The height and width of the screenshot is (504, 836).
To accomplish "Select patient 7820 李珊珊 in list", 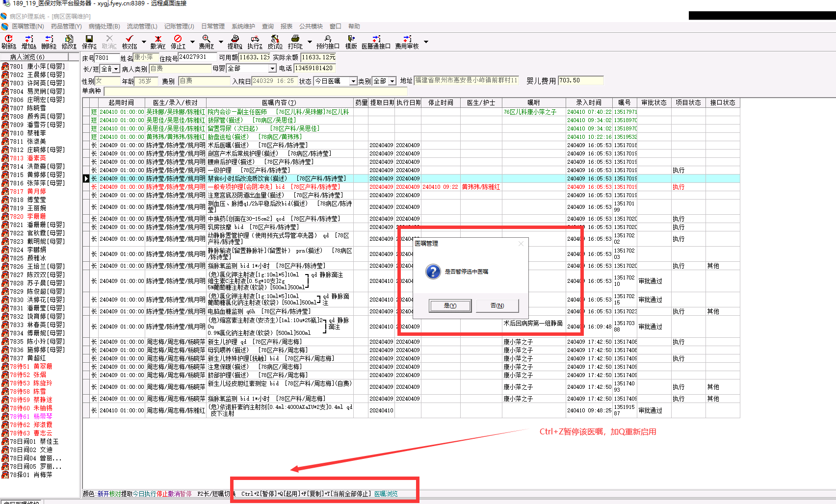I will click(28, 216).
